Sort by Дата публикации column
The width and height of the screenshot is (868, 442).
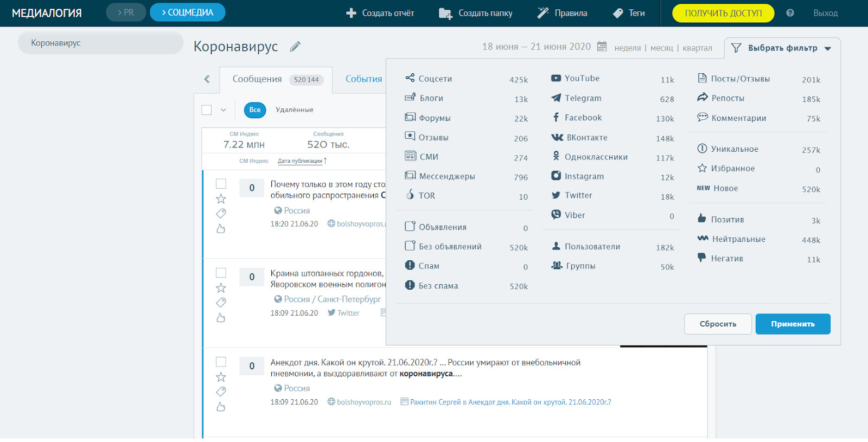coord(300,161)
